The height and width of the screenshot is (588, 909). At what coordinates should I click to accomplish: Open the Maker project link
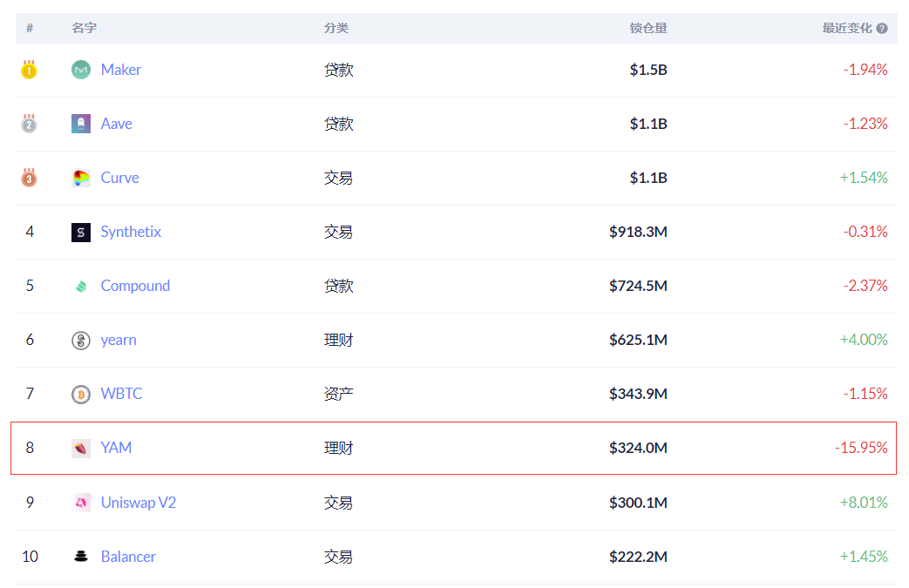120,70
